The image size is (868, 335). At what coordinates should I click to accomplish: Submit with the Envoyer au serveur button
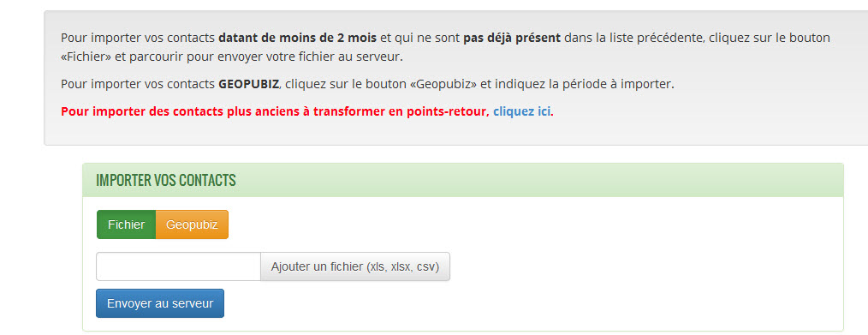coord(160,303)
